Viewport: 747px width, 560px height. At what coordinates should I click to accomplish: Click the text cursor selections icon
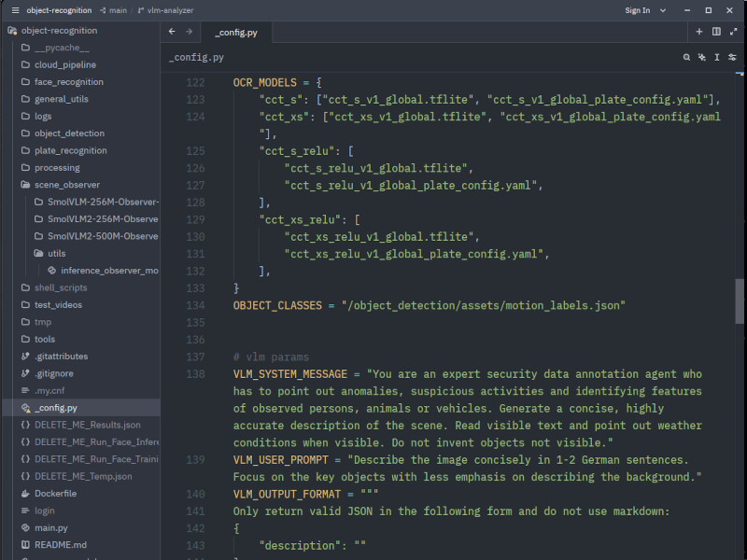[x=717, y=57]
